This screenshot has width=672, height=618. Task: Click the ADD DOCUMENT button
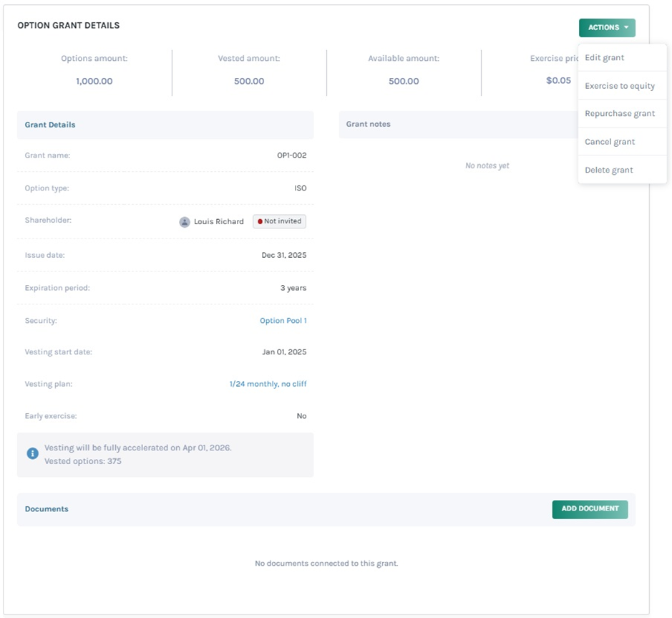[590, 509]
